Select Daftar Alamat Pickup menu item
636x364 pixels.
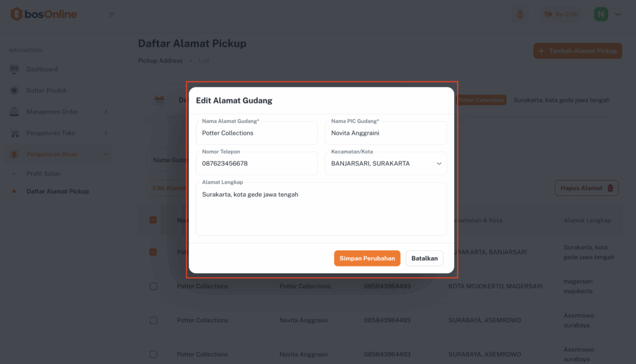(57, 191)
